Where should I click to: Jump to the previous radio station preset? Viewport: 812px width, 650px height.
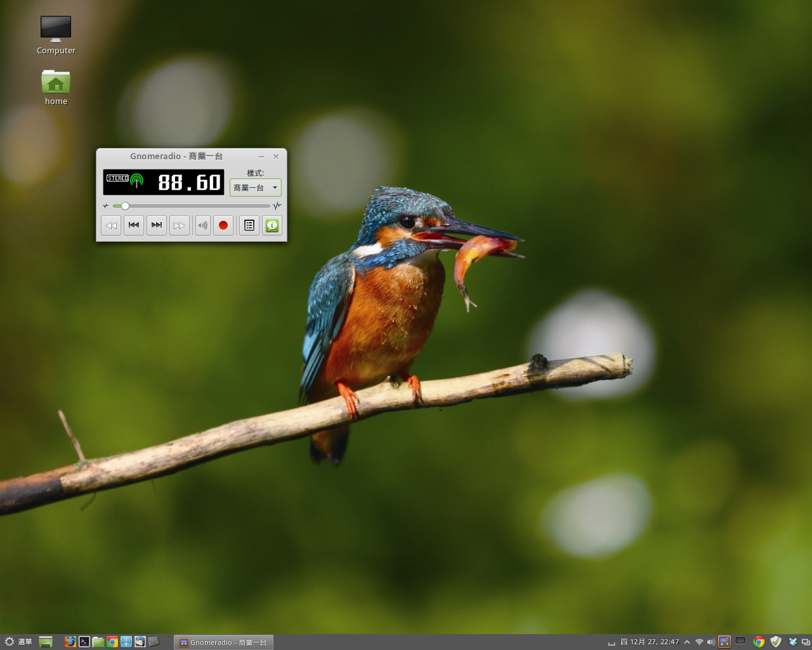[134, 225]
